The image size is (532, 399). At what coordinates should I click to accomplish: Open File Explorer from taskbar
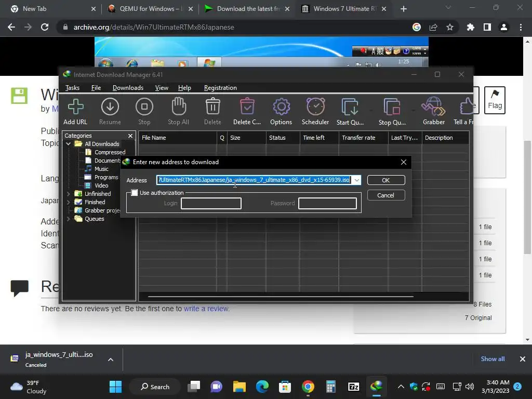[x=239, y=387]
